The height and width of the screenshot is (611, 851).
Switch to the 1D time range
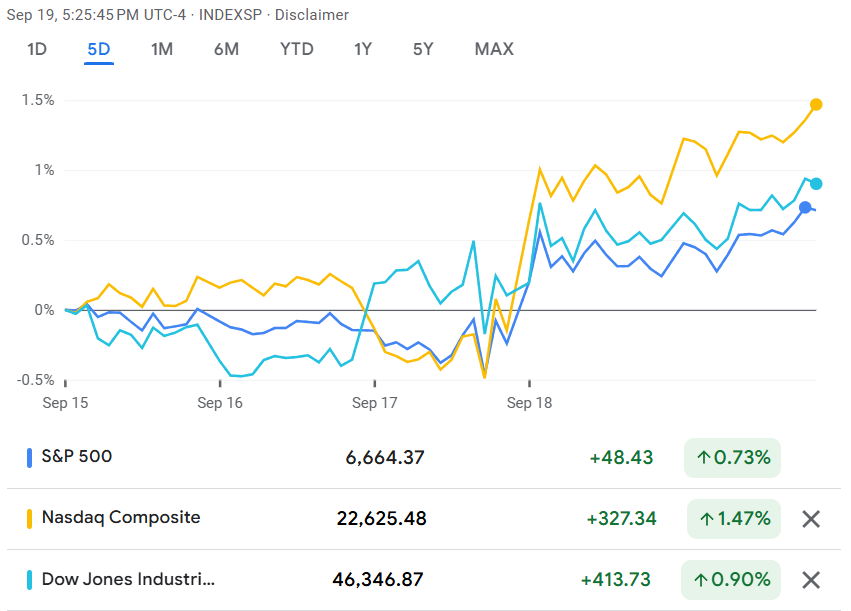tap(37, 49)
